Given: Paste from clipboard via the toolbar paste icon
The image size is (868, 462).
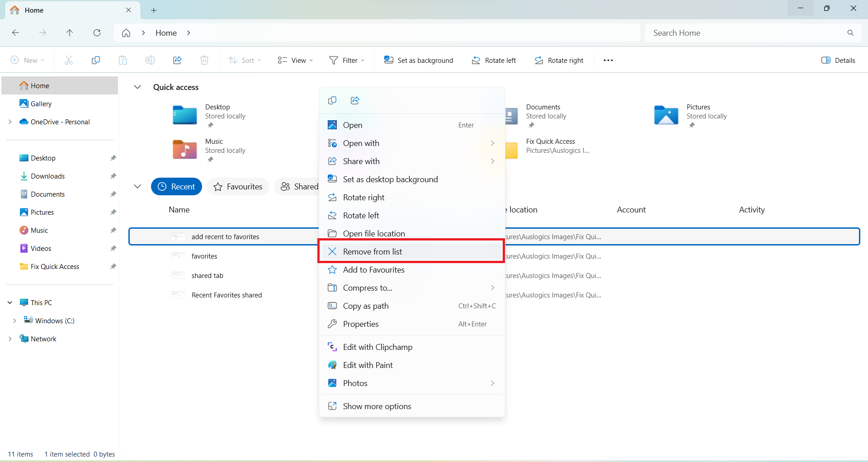Looking at the screenshot, I should pos(123,60).
